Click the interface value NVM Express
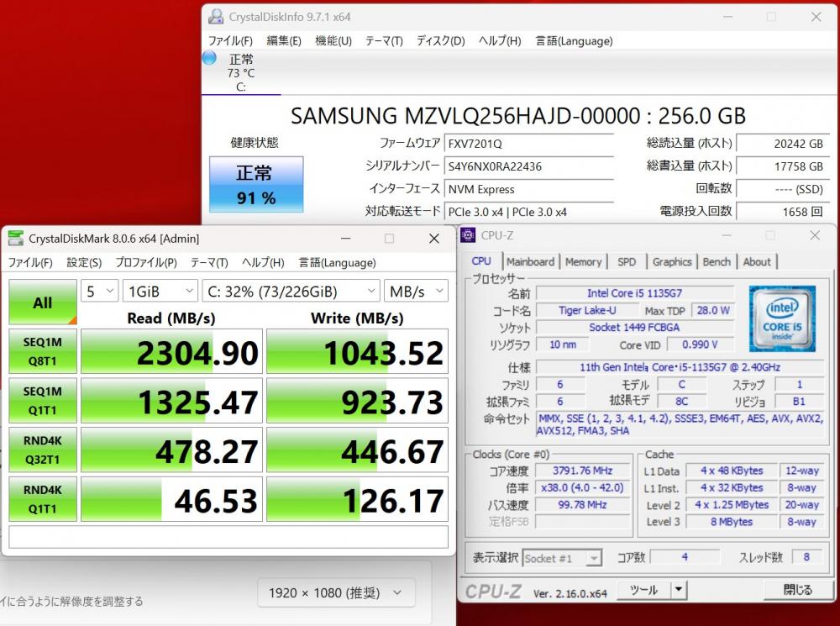This screenshot has height=626, width=840. click(528, 189)
